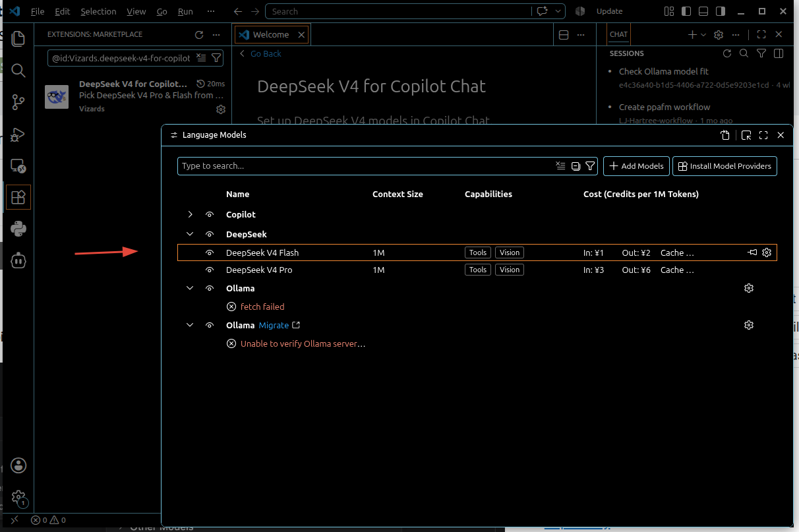Viewport: 799px width, 532px height.
Task: Open the Source Control view
Action: (x=18, y=102)
